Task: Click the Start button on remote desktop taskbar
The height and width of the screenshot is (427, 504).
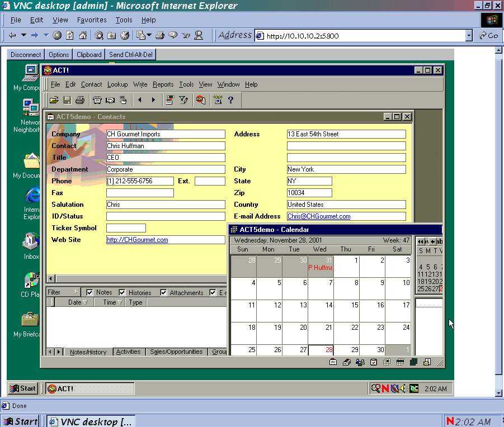Action: (x=23, y=388)
